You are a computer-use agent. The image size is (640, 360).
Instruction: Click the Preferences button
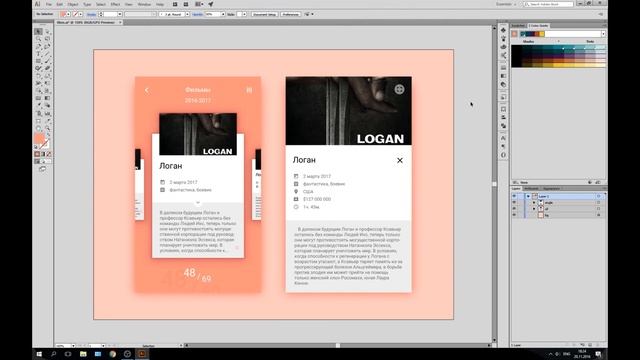291,14
